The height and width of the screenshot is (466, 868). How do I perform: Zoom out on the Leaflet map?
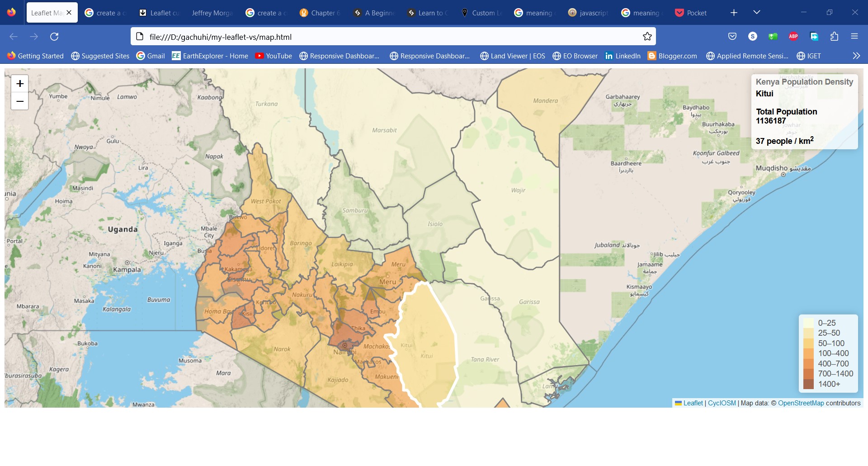[x=20, y=101]
